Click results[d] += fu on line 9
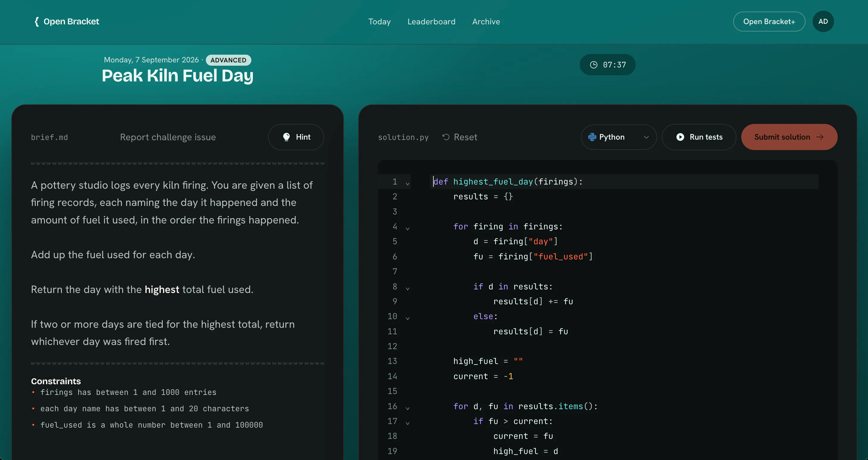Viewport: 868px width, 460px height. (533, 301)
